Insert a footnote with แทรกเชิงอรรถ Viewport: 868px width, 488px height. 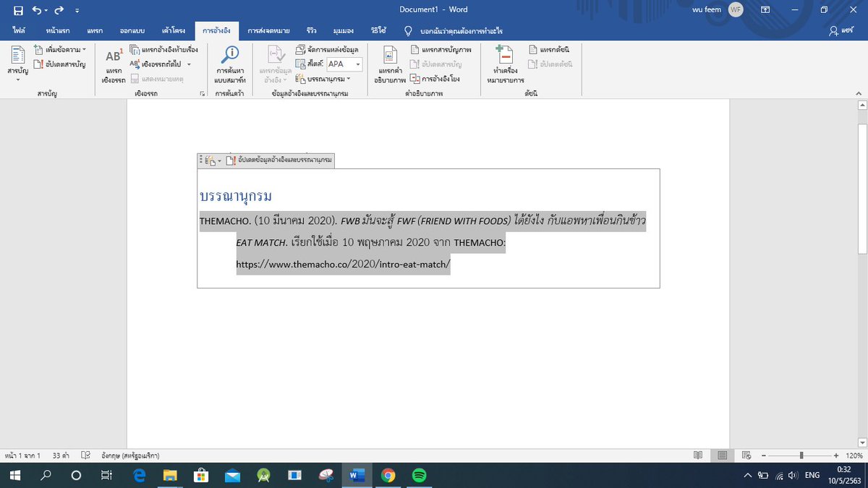[x=114, y=65]
